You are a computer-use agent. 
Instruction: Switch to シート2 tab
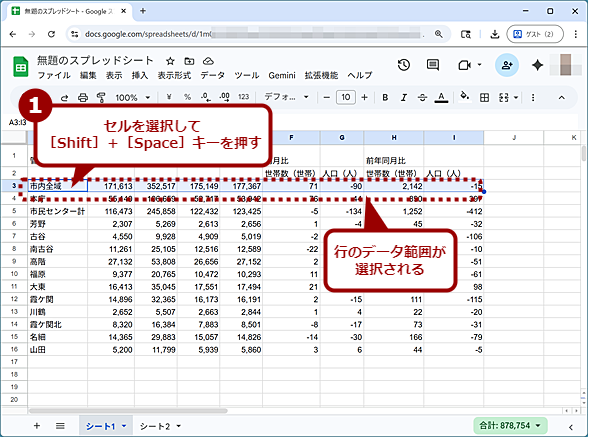(x=160, y=426)
